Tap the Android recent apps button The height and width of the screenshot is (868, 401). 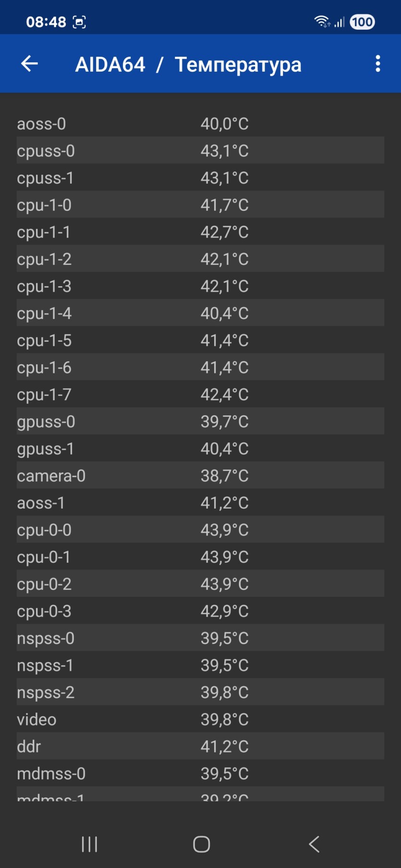tap(89, 844)
